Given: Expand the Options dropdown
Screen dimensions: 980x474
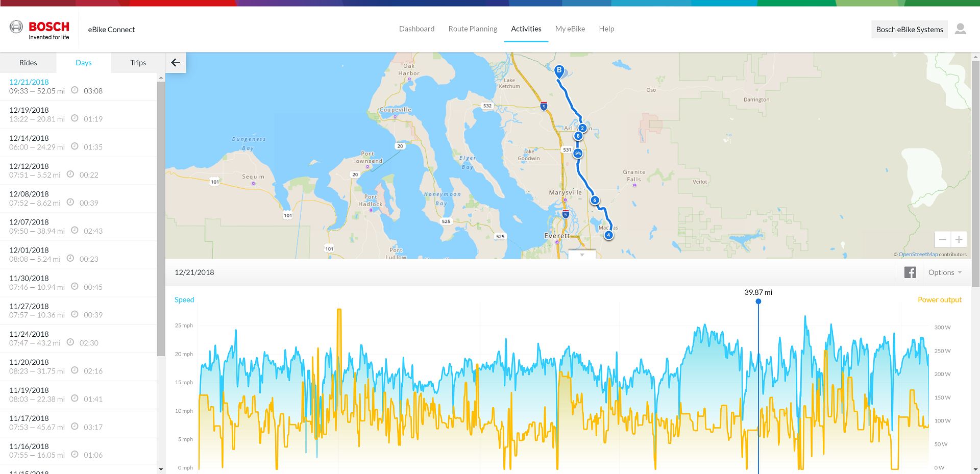Looking at the screenshot, I should [x=945, y=272].
